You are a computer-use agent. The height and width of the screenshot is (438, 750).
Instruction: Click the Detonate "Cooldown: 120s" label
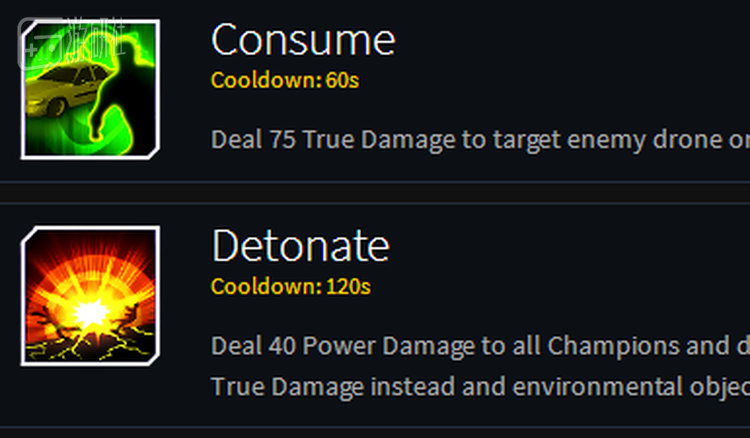(290, 288)
